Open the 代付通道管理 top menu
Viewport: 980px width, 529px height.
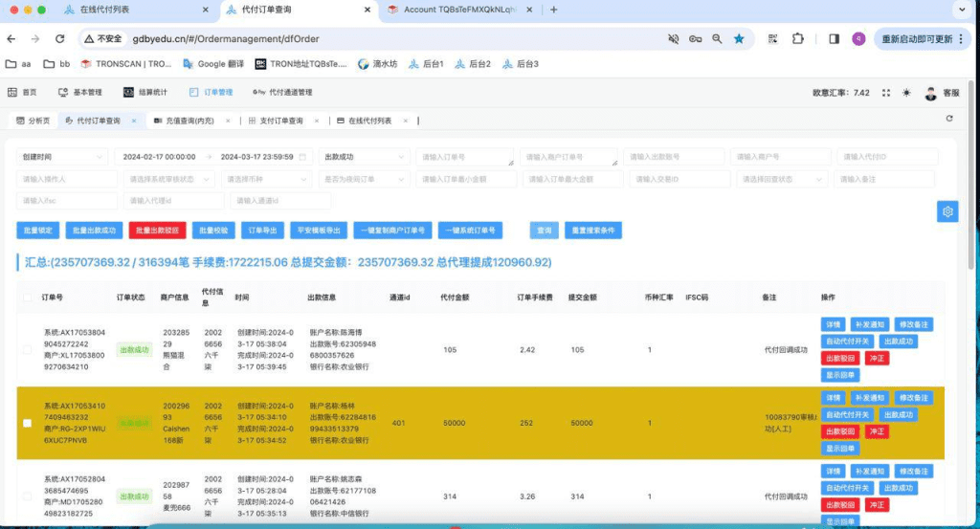(282, 93)
